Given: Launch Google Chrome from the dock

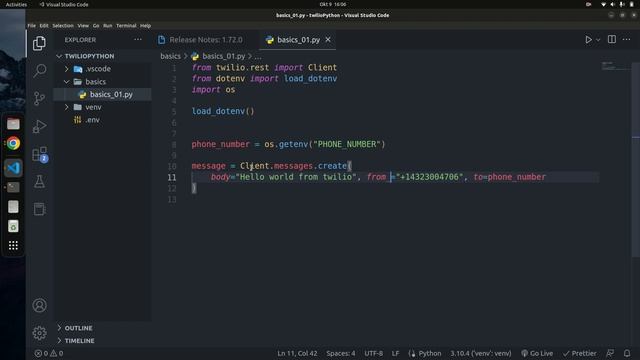Looking at the screenshot, I should click(13, 144).
